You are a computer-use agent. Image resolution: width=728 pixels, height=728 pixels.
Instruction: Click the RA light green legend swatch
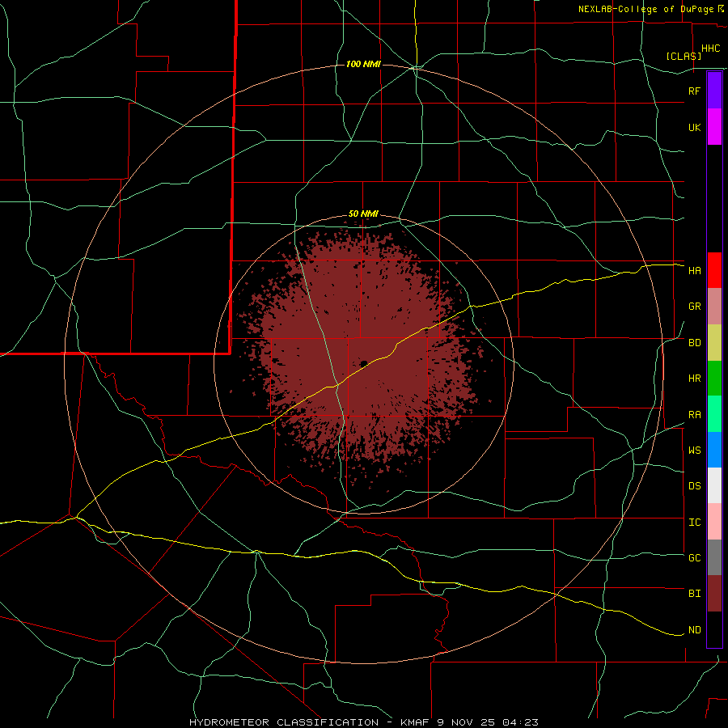click(x=714, y=414)
